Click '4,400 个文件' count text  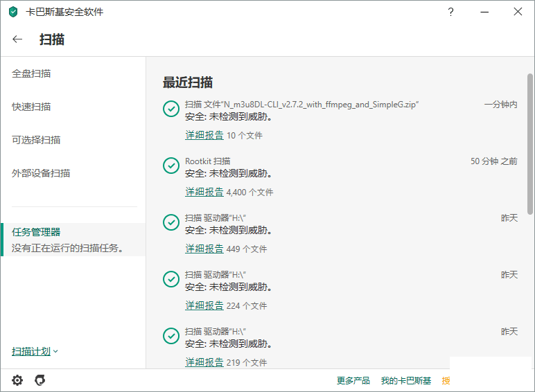pos(249,193)
